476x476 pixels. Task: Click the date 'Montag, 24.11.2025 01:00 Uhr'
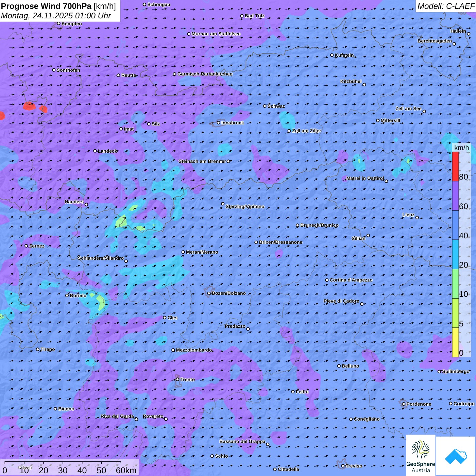pyautogui.click(x=56, y=16)
